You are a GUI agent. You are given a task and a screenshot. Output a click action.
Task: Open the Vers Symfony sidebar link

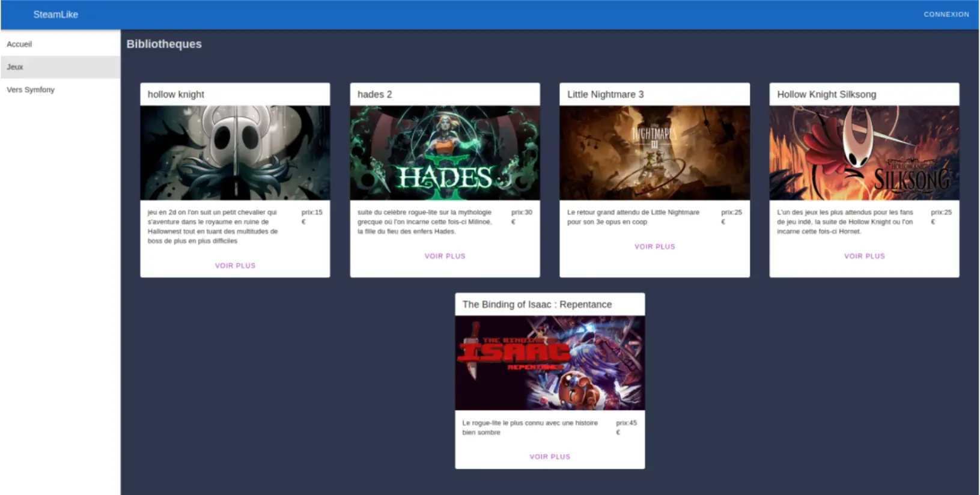coord(31,90)
